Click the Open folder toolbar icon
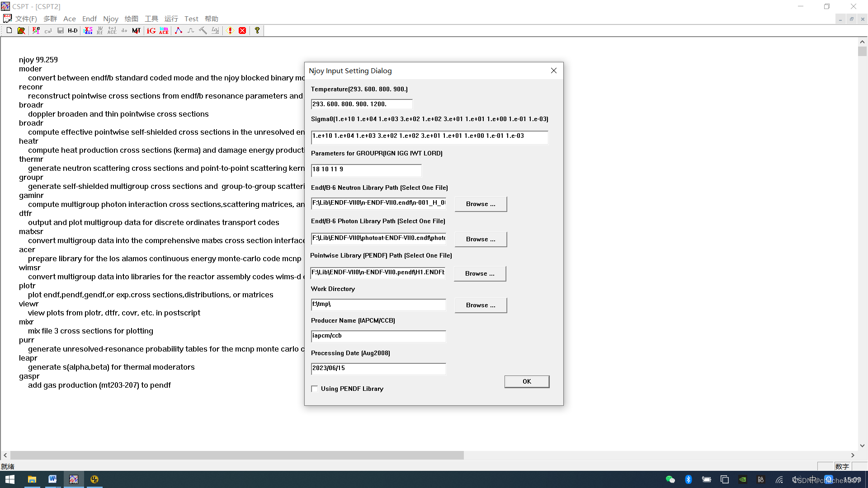Image resolution: width=868 pixels, height=488 pixels. pyautogui.click(x=21, y=30)
